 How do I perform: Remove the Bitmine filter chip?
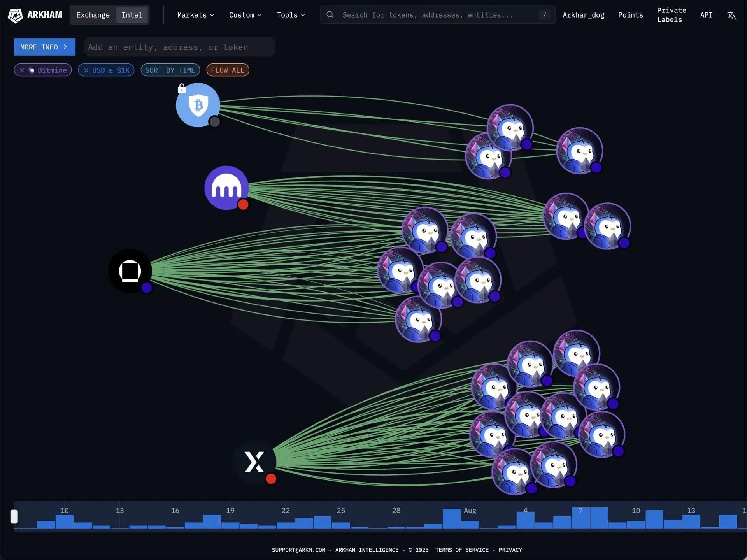22,70
